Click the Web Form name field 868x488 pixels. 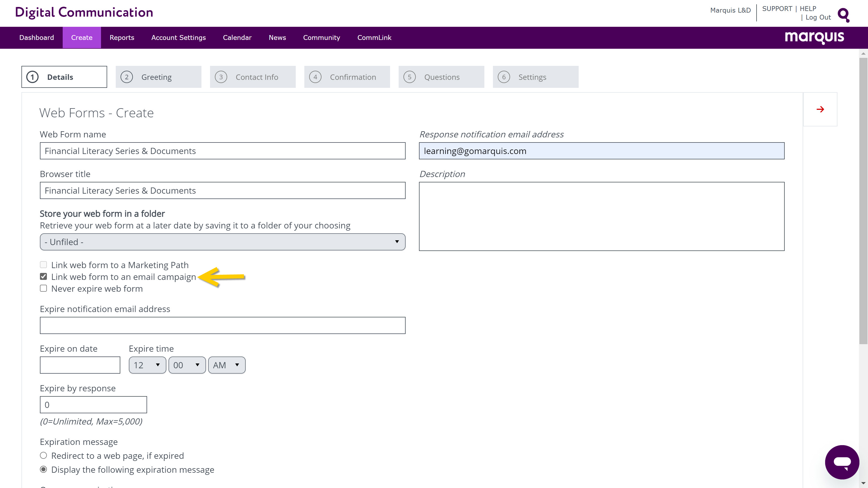pyautogui.click(x=222, y=151)
